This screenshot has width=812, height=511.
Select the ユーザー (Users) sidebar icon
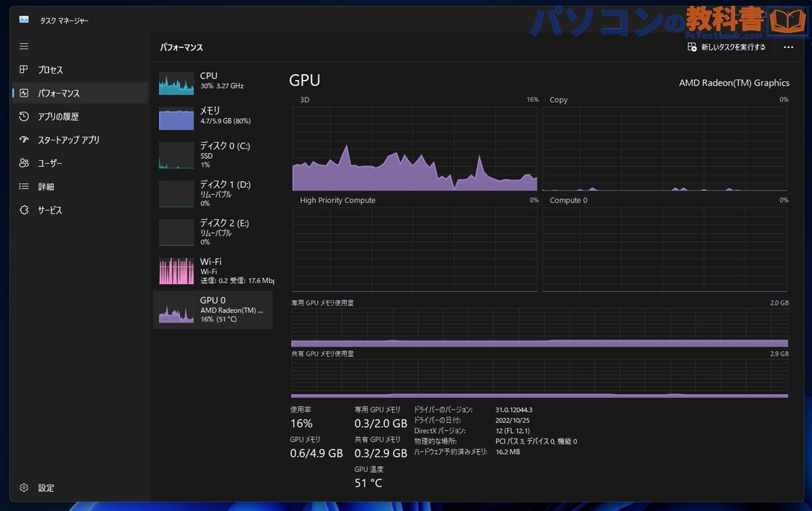click(23, 163)
